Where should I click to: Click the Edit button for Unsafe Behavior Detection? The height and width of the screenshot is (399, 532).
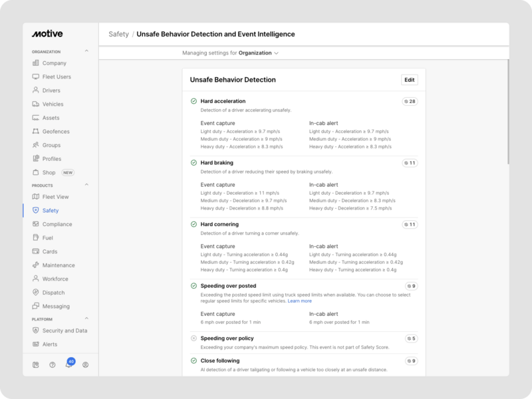(x=410, y=80)
